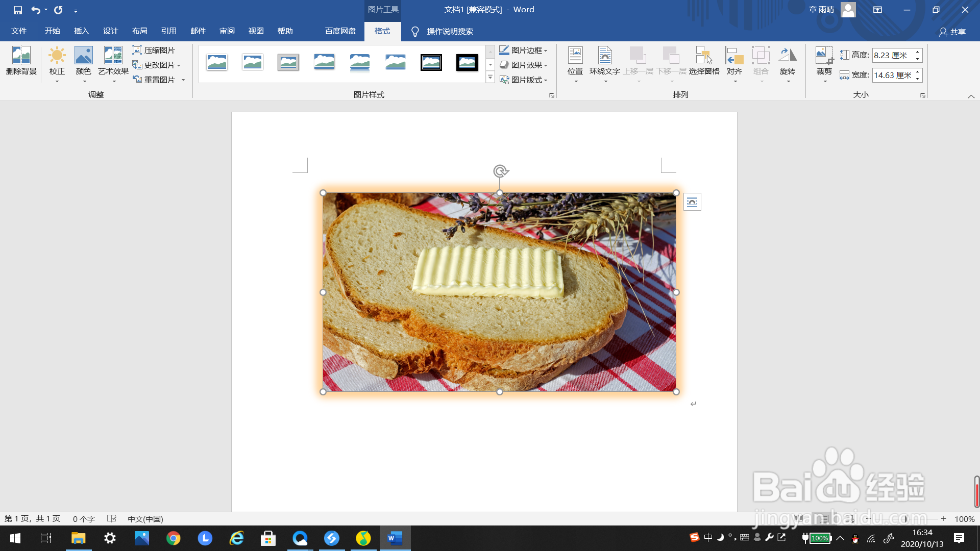The width and height of the screenshot is (980, 551).
Task: Expand the Reset Picture dropdown arrow
Action: click(x=183, y=80)
